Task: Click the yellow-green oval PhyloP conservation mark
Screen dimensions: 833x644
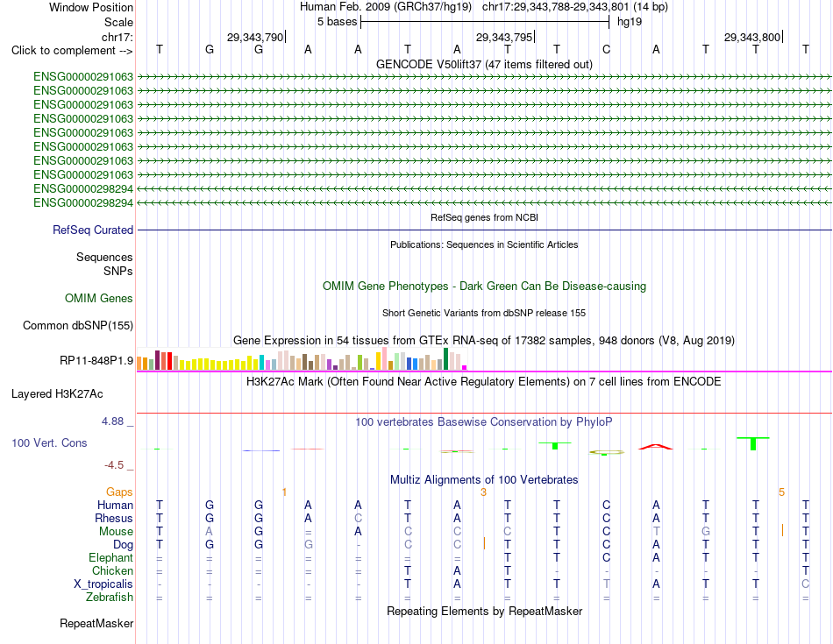Action: [606, 452]
